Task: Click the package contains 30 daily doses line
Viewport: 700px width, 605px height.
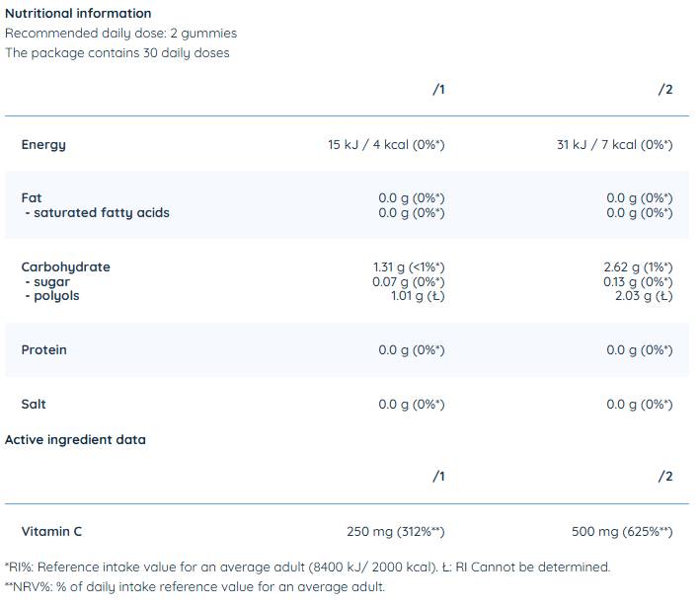Action: 117,53
